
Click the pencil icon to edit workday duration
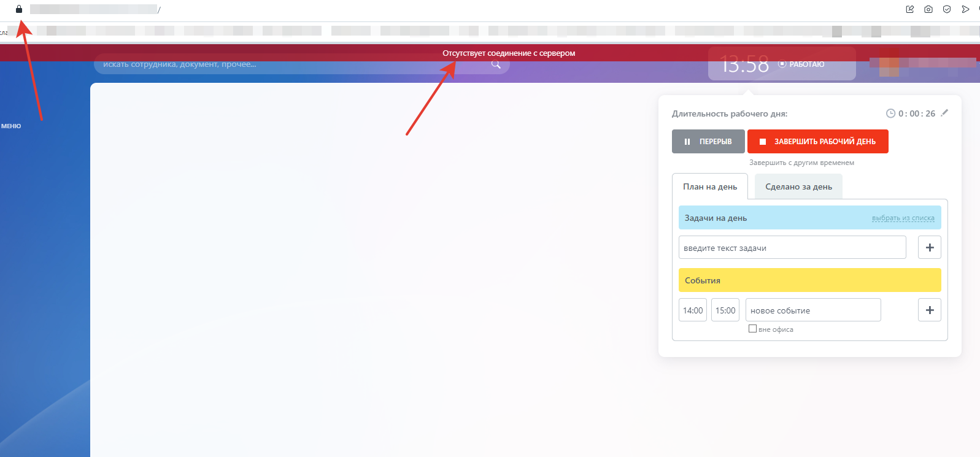944,113
